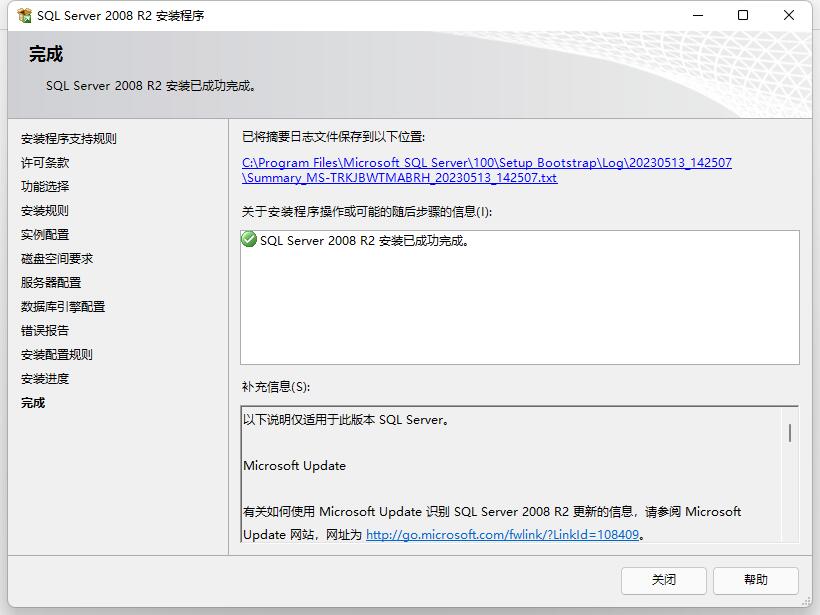
Task: Select 错误报告 step in sidebar
Action: pyautogui.click(x=45, y=331)
